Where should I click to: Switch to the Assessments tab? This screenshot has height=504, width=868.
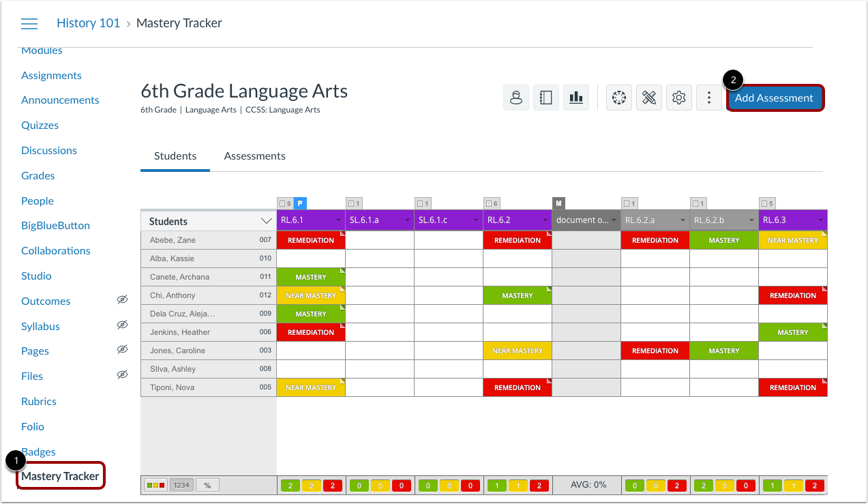[x=254, y=155]
